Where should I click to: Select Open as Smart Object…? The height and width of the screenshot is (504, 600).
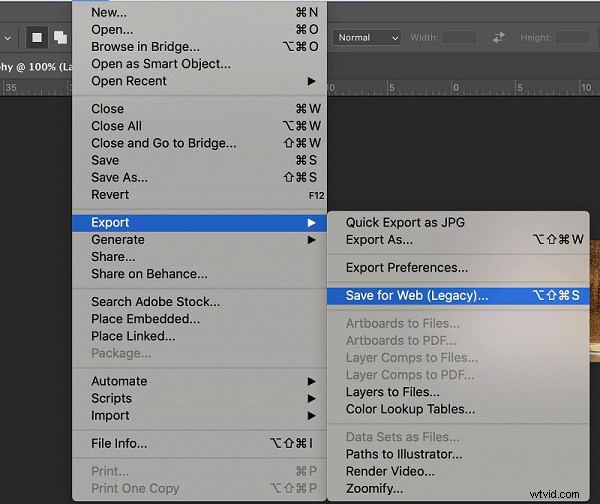(160, 63)
